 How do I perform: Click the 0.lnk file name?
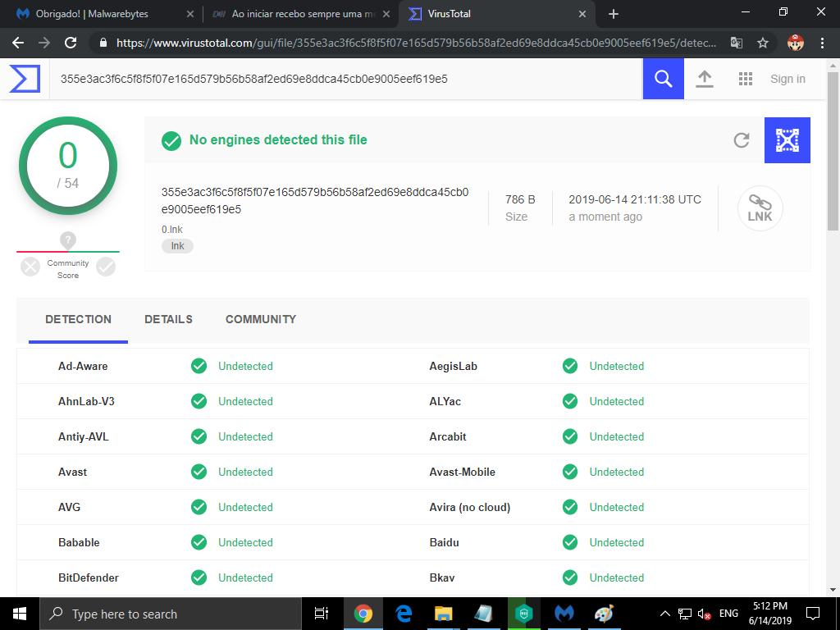coord(172,230)
